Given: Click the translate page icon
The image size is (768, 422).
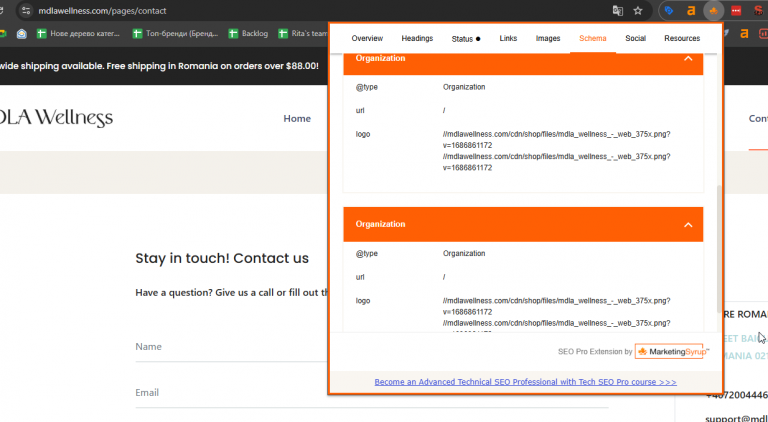Looking at the screenshot, I should (618, 11).
